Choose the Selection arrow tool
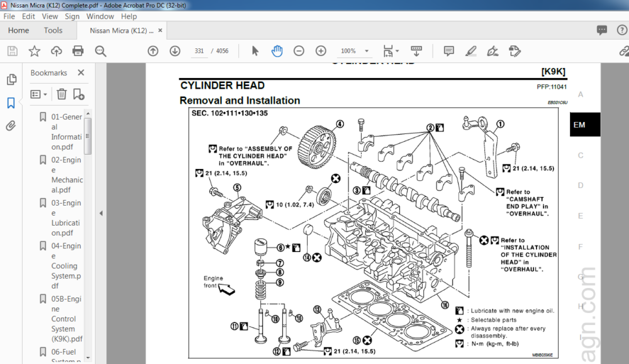629x364 pixels. click(x=255, y=51)
